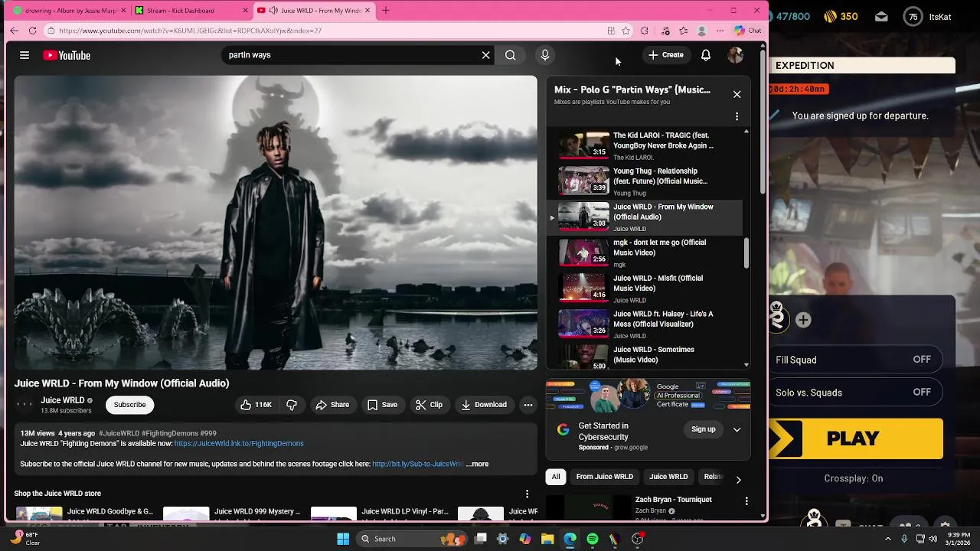Image resolution: width=980 pixels, height=551 pixels.
Task: Open File Explorer from the taskbar
Action: click(x=547, y=539)
